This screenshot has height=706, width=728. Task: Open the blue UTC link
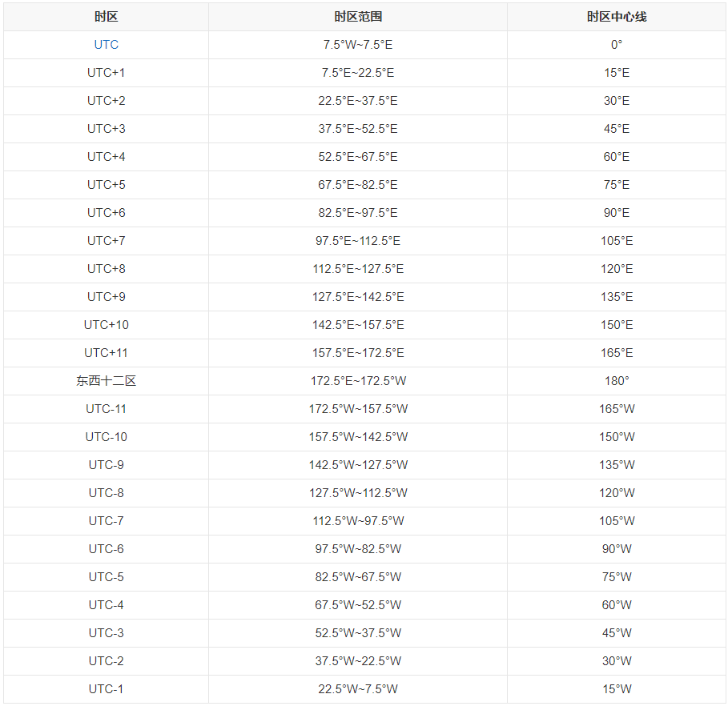tap(107, 45)
